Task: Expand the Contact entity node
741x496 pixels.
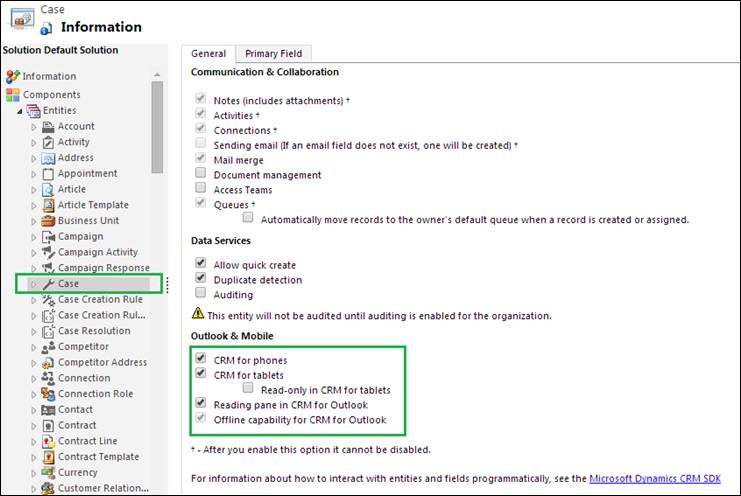Action: coord(34,410)
